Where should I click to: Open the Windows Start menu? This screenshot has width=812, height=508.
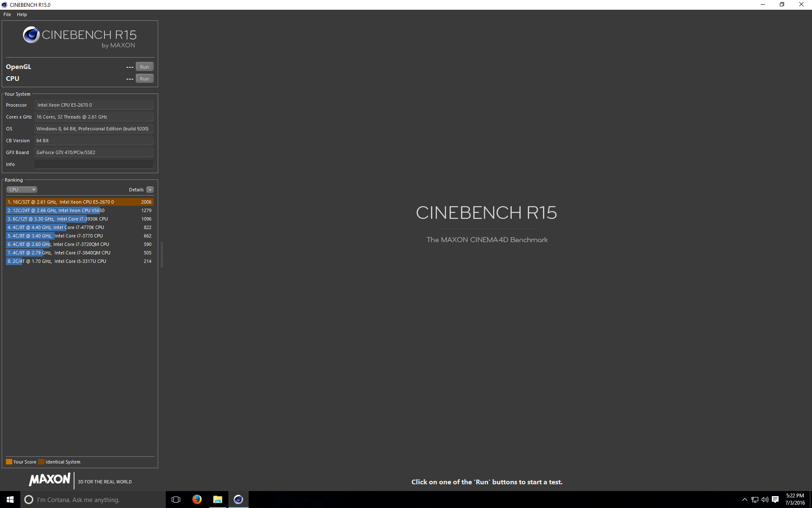pos(10,500)
